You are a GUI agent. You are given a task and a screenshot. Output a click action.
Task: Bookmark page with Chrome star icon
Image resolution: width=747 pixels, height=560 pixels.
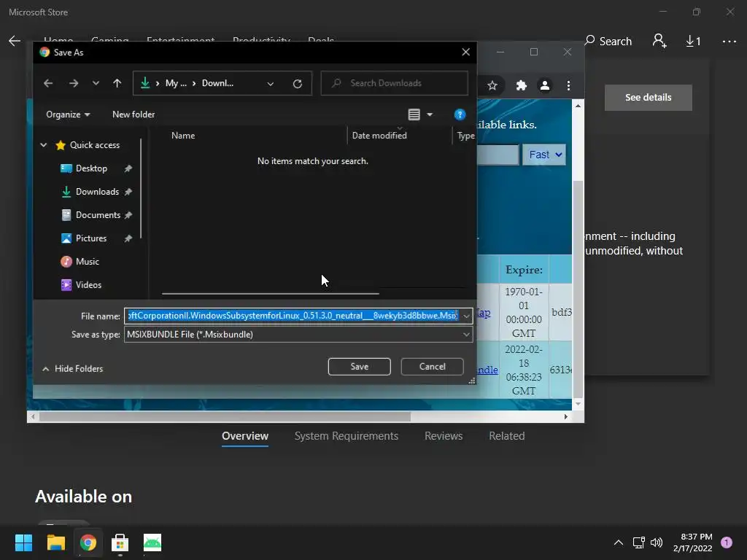[492, 85]
